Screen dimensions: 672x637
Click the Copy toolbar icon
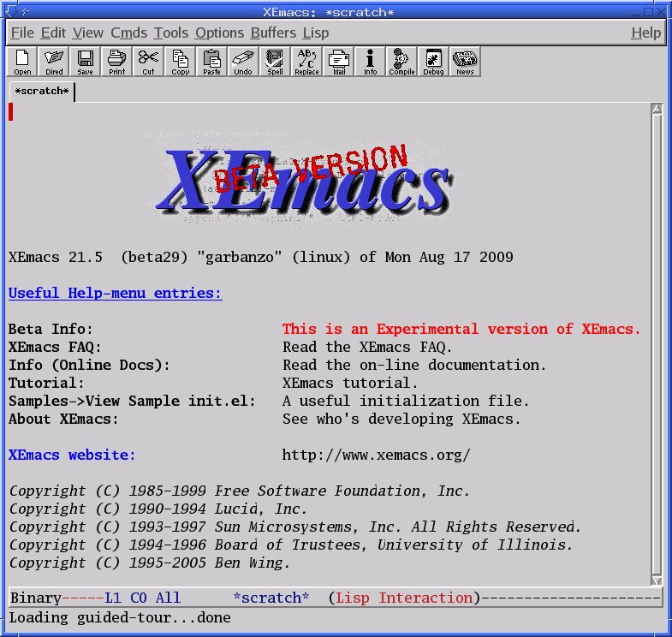coord(180,62)
